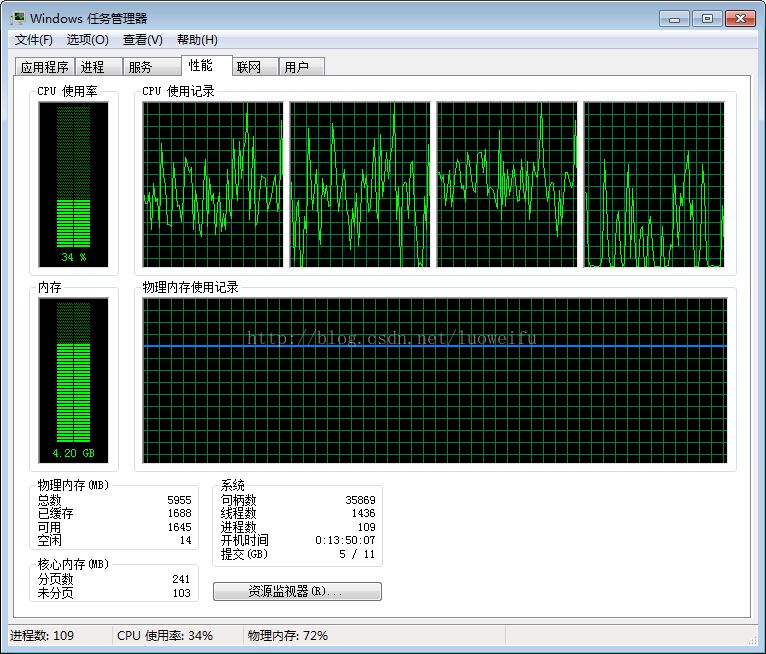Screen dimensions: 766x654
Task: Click the Task Manager title bar icon
Action: coord(18,19)
